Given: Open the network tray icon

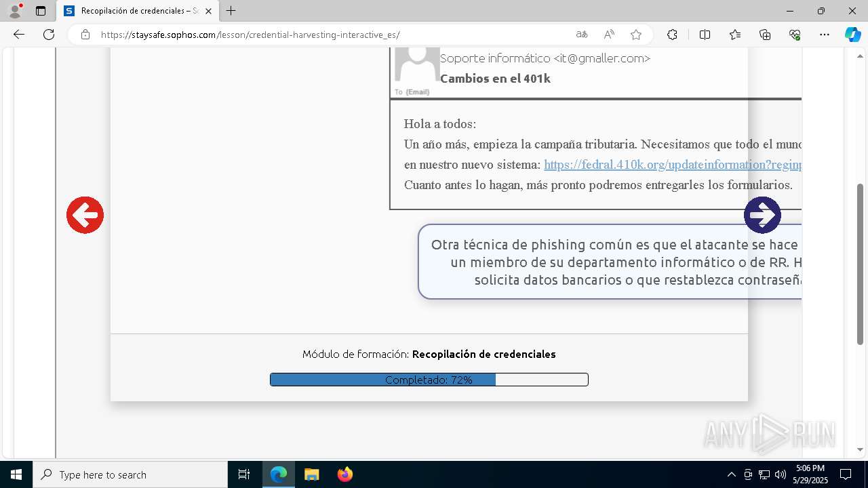Looking at the screenshot, I should click(764, 474).
